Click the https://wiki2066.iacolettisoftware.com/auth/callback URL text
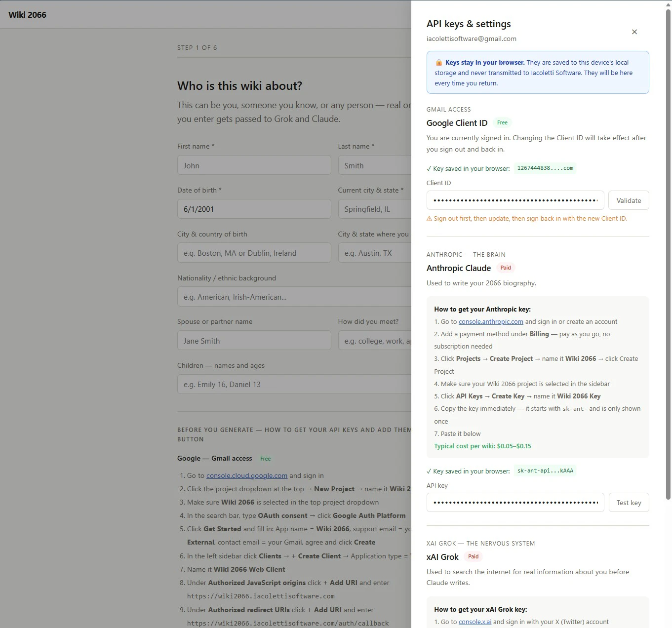This screenshot has height=628, width=672. click(288, 623)
